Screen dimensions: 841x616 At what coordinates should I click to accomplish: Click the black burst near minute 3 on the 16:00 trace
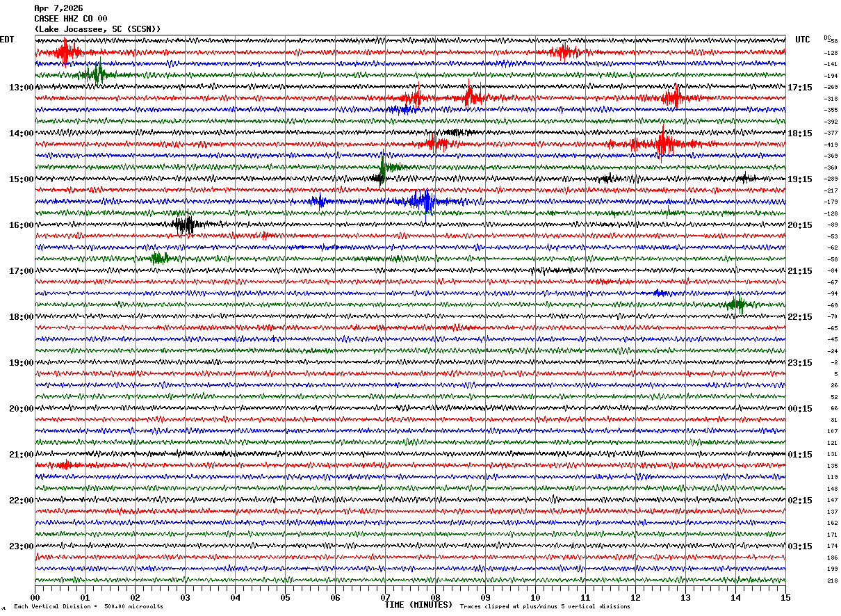click(185, 225)
